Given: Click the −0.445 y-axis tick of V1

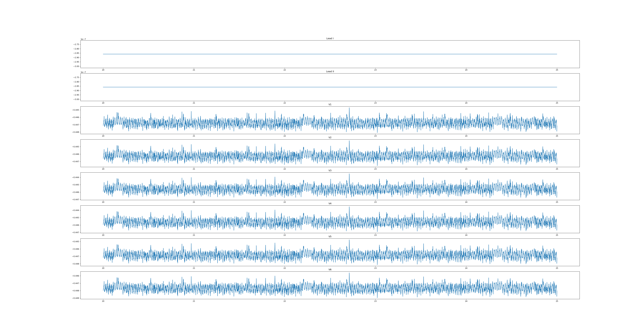Looking at the screenshot, I should click(x=76, y=110).
